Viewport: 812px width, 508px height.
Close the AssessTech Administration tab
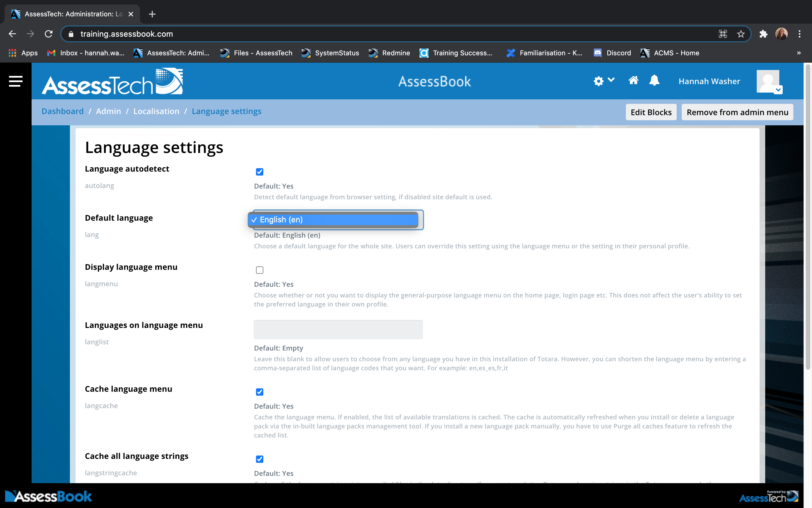pyautogui.click(x=131, y=14)
